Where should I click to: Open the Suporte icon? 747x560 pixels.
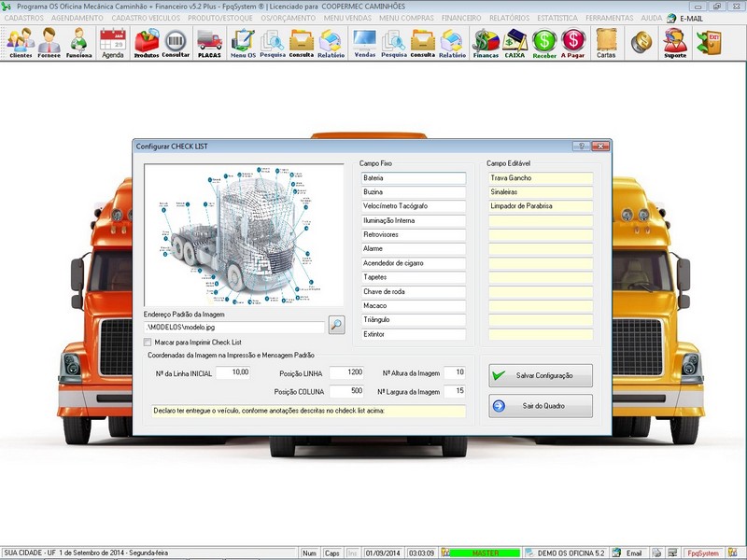click(674, 42)
